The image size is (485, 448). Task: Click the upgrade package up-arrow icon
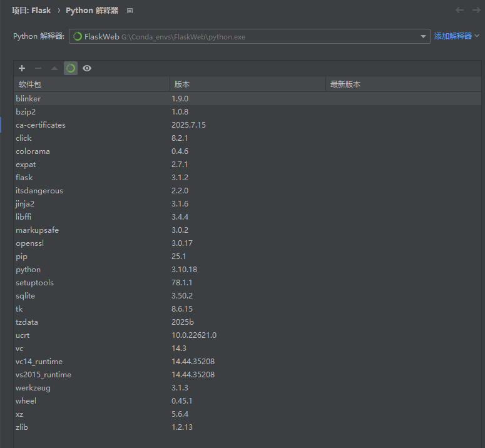point(54,68)
